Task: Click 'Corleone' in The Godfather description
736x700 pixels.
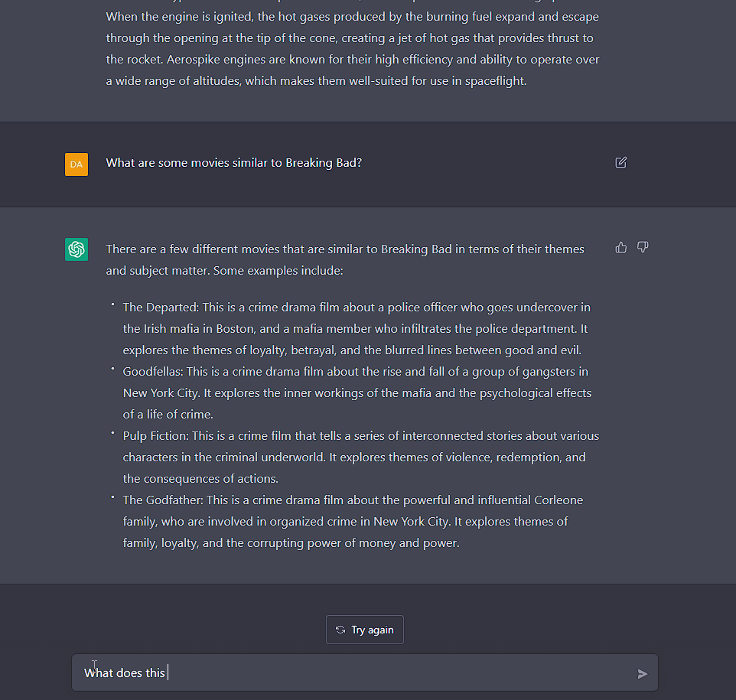Action: pyautogui.click(x=556, y=500)
